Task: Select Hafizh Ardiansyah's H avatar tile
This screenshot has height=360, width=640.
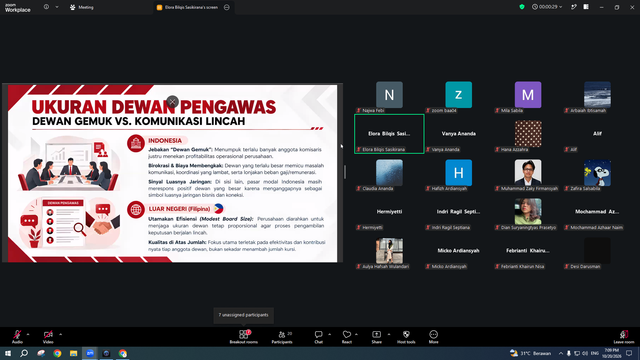Action: [x=459, y=173]
